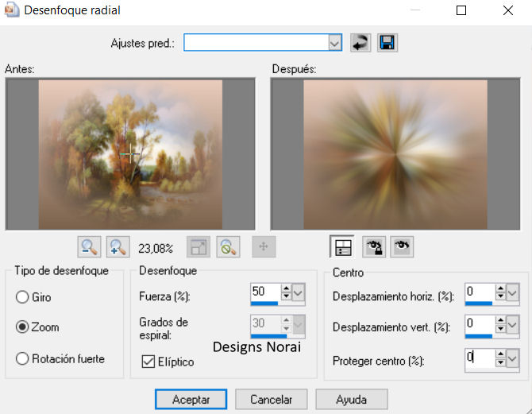Open Desplazamiento horiz. dropdown arrow
532x414 pixels.
pyautogui.click(x=512, y=292)
